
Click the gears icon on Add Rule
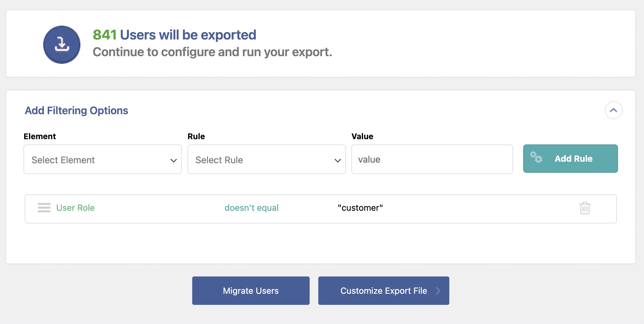(536, 157)
